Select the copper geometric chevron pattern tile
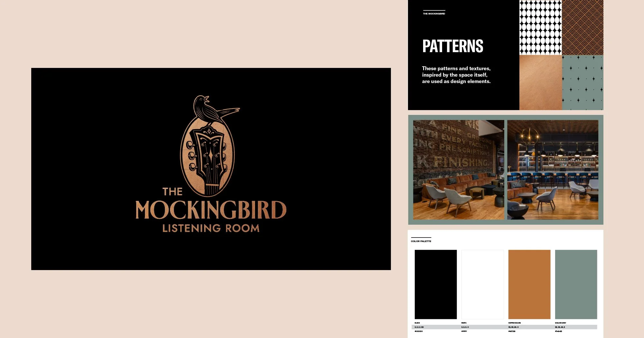Screen dimensions: 644x338 coord(583,27)
